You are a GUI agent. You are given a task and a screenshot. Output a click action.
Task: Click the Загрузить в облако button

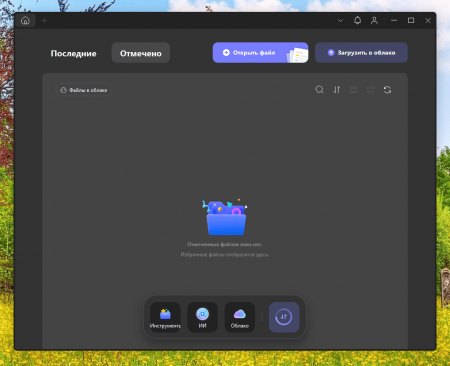click(361, 53)
